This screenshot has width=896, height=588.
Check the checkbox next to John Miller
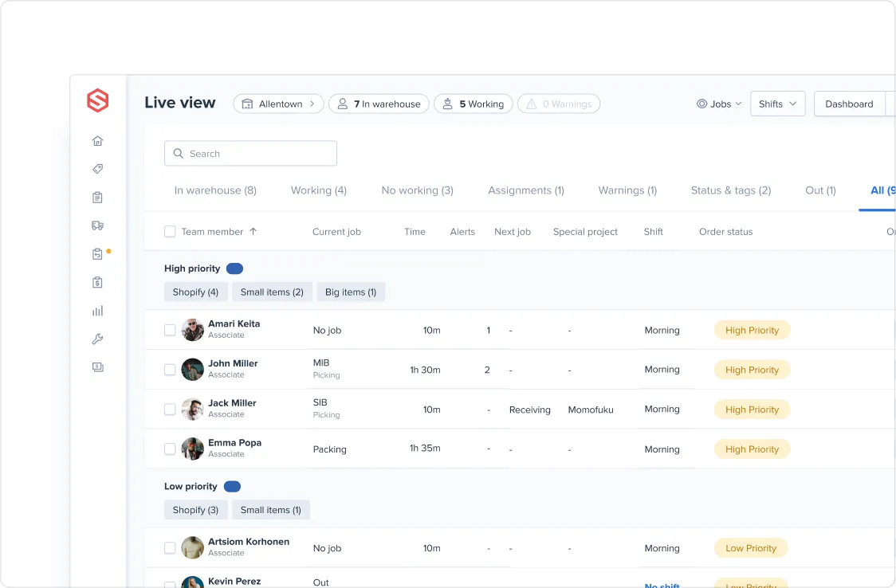tap(170, 369)
